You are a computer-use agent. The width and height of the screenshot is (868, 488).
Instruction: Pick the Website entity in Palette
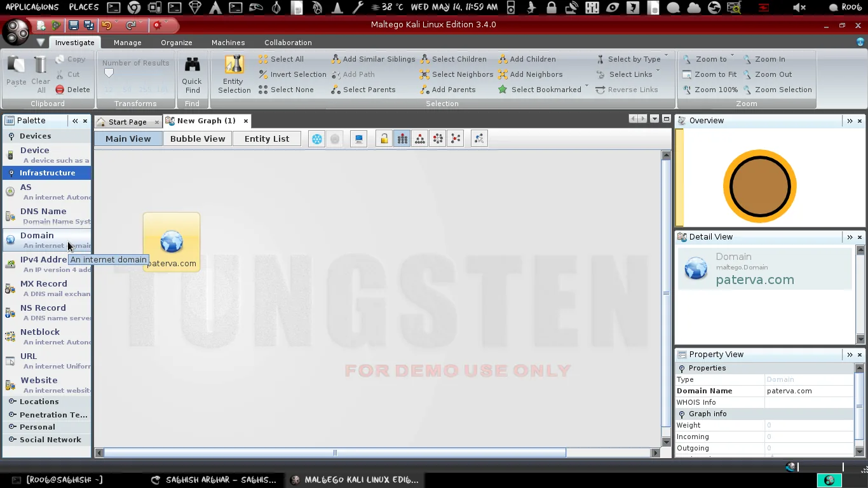click(46, 384)
